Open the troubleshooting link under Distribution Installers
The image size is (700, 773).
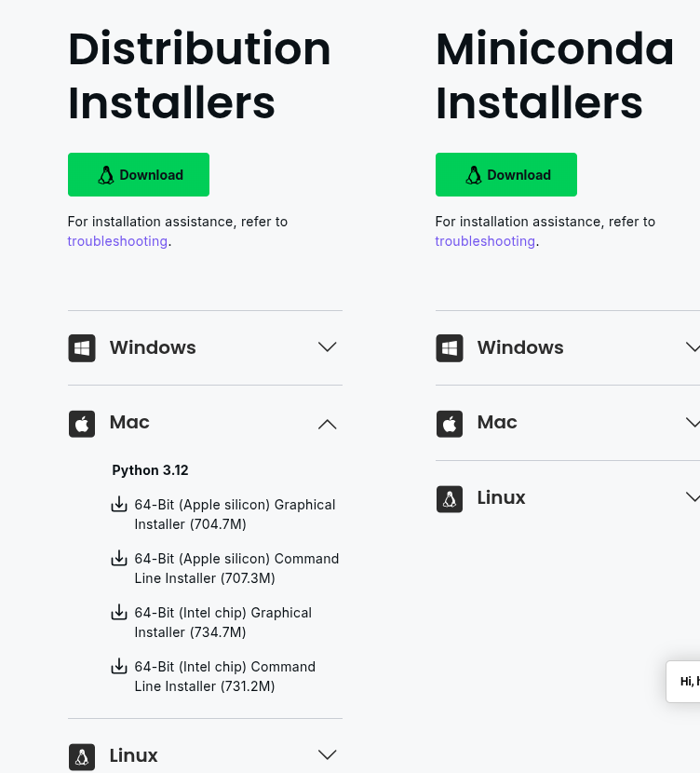tap(117, 241)
